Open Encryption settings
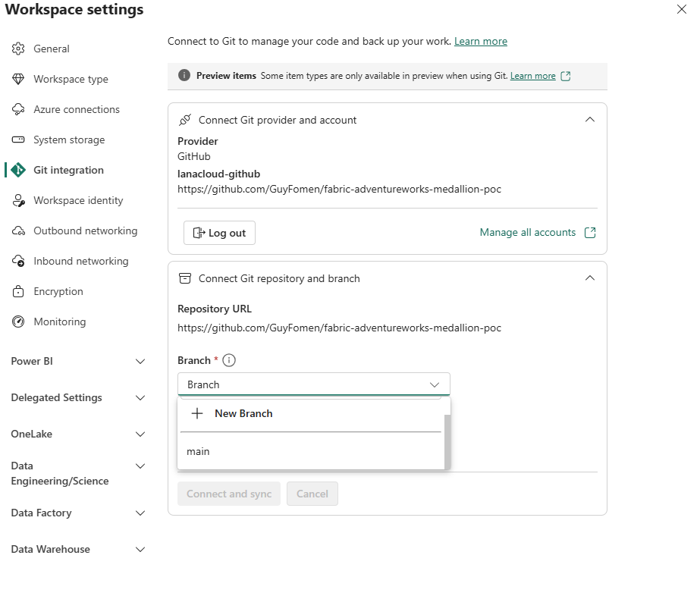This screenshot has width=700, height=596. 58,291
